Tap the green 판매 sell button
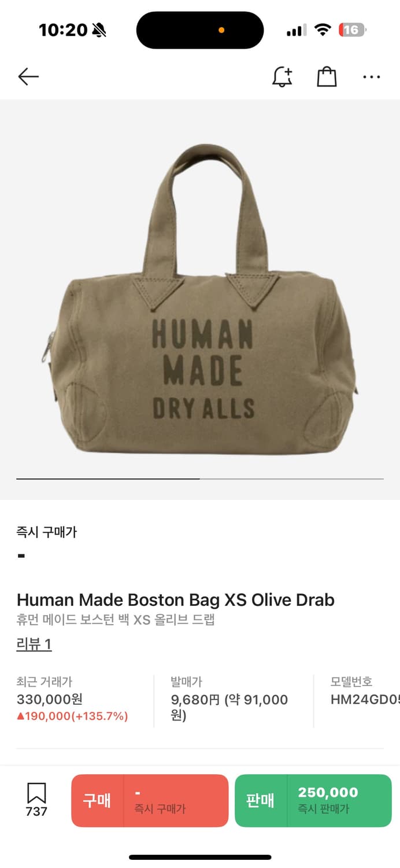This screenshot has height=868, width=400. [313, 800]
